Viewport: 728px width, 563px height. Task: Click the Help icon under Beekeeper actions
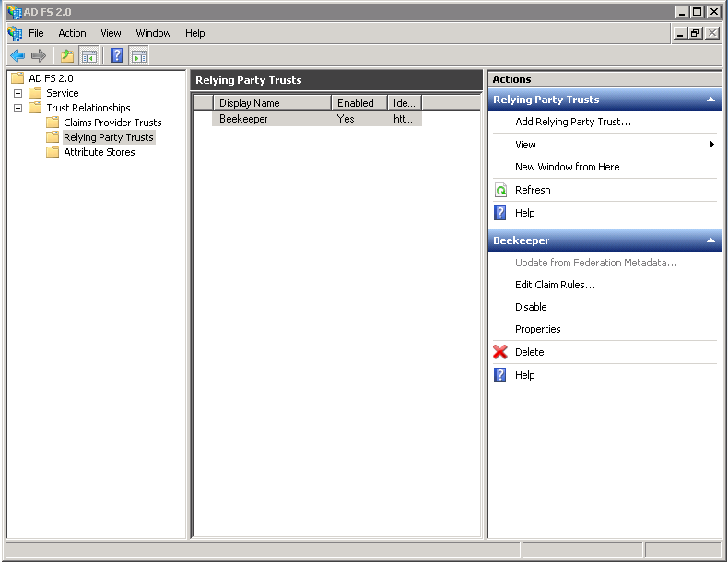coord(500,374)
